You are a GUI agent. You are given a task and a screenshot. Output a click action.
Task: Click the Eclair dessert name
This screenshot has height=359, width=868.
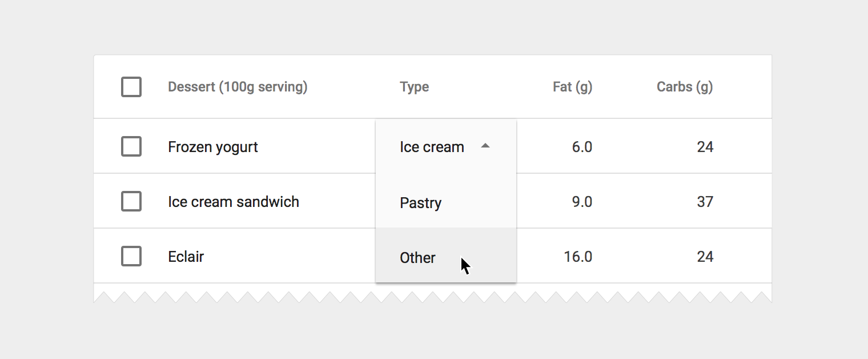186,257
